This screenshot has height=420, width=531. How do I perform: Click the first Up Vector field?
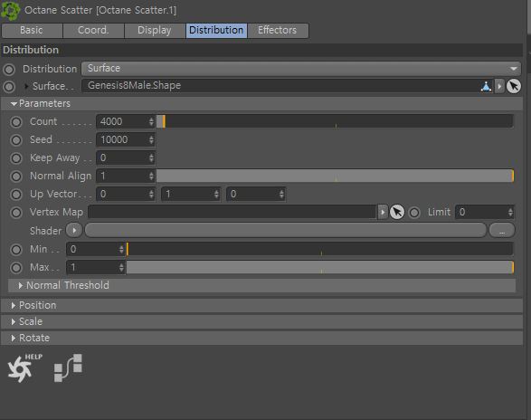126,195
